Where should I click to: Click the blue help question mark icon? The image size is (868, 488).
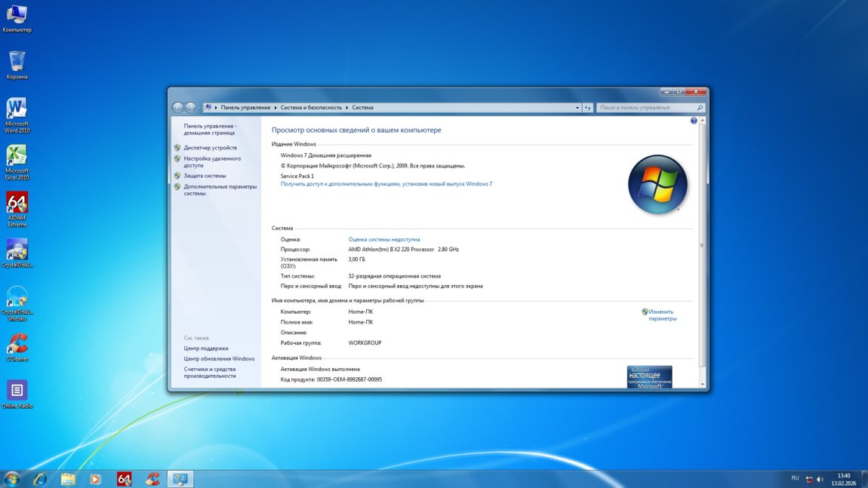pyautogui.click(x=694, y=121)
